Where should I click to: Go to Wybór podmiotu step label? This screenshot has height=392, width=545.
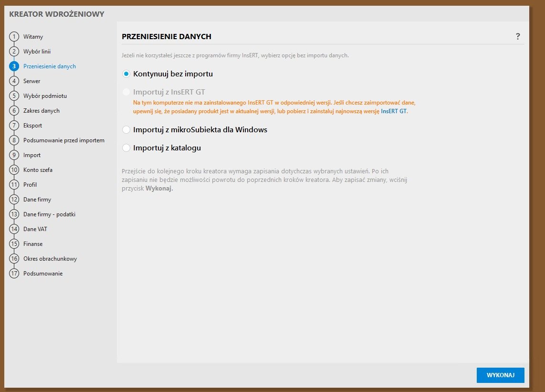[45, 96]
